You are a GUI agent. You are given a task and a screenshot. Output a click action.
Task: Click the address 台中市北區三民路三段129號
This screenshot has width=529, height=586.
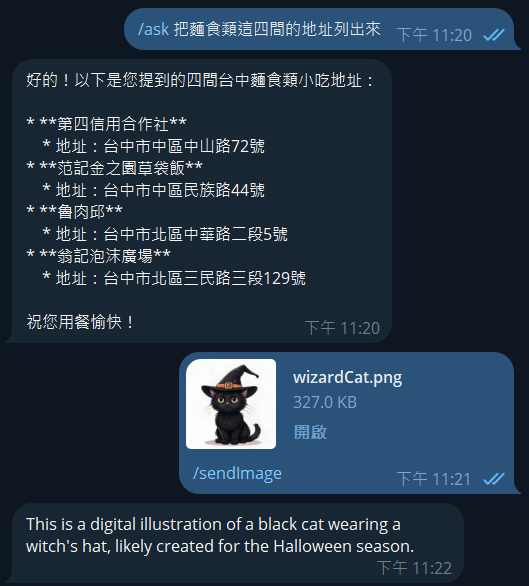click(204, 278)
